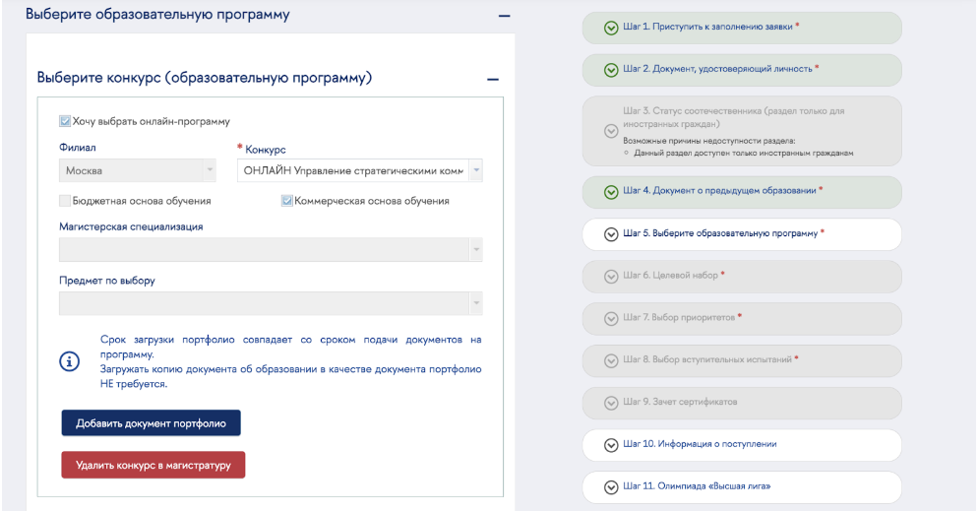The width and height of the screenshot is (980, 512).
Task: Click the chevron icon of Шаг 9
Action: click(x=611, y=404)
